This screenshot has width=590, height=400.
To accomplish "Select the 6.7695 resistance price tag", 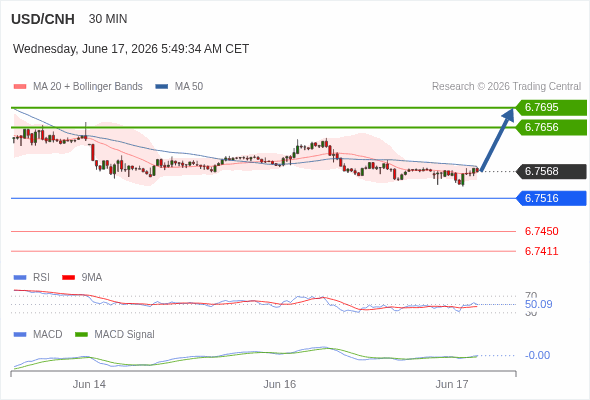I will pyautogui.click(x=551, y=108).
